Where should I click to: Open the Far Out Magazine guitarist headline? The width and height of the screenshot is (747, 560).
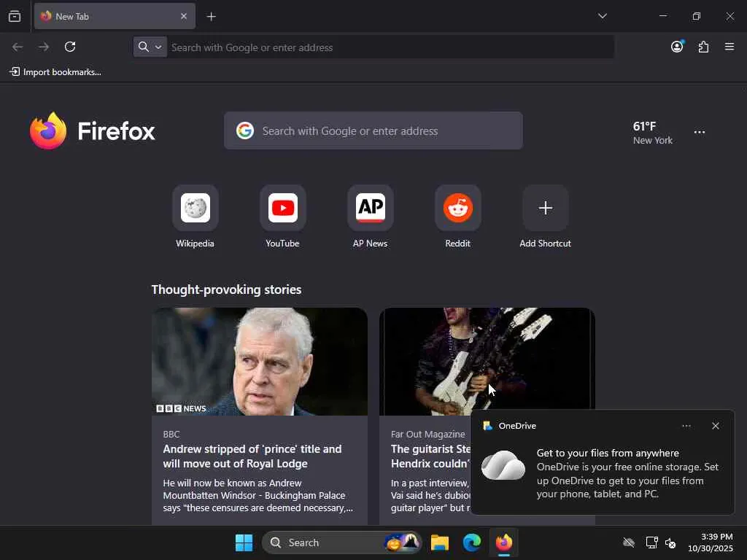pyautogui.click(x=430, y=456)
